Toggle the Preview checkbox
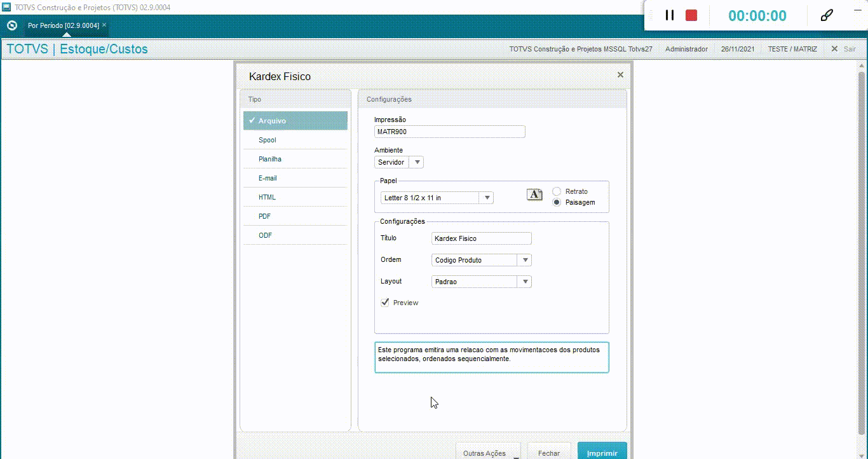Viewport: 868px width, 459px height. (x=384, y=303)
